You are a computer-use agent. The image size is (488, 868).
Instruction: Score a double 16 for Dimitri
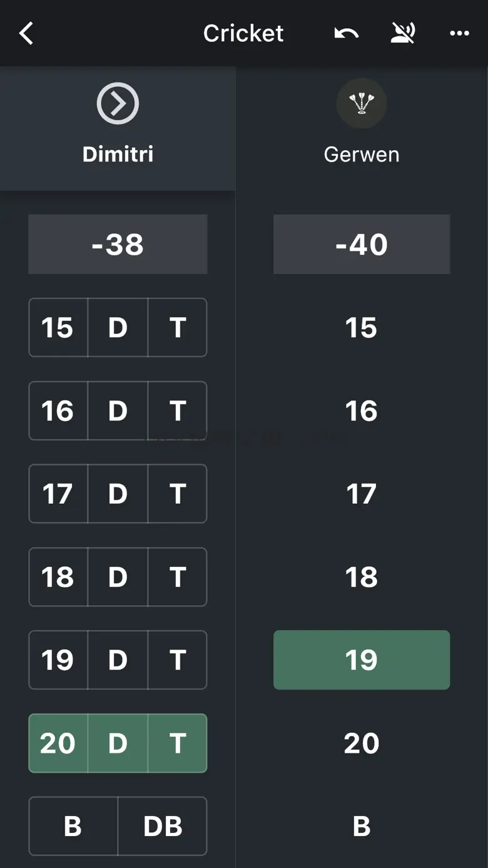[x=118, y=411]
